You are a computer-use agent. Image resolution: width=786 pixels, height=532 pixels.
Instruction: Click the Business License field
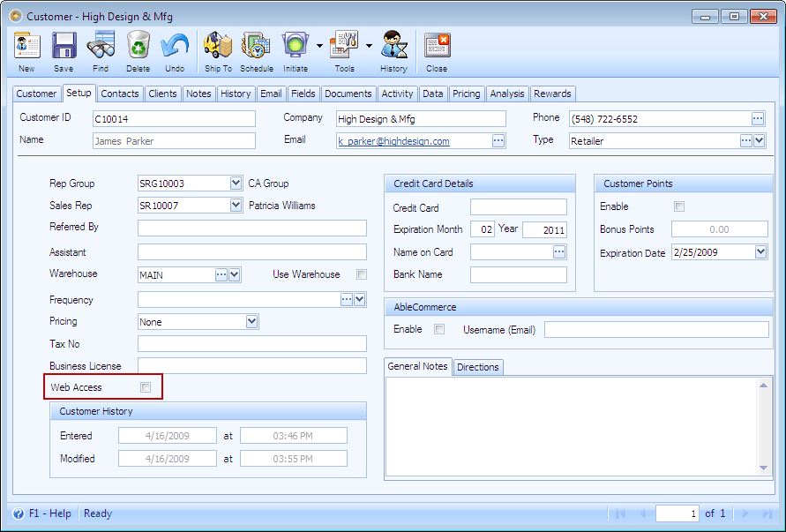[252, 366]
